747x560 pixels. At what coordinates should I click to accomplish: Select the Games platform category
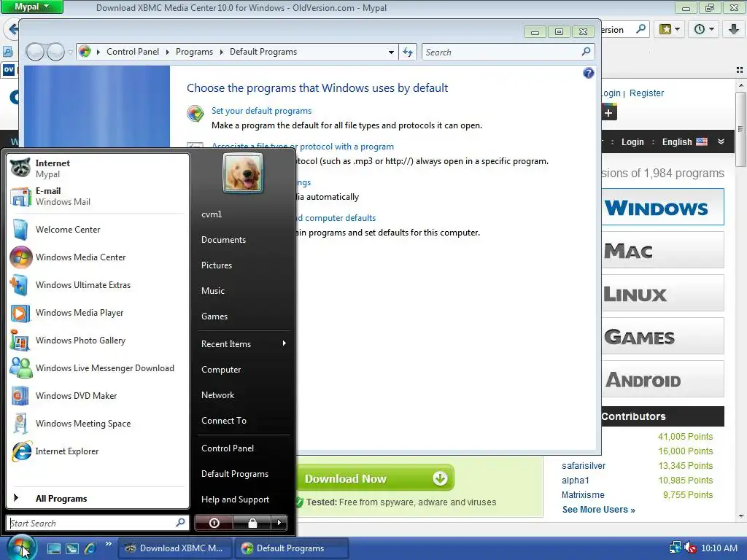tap(662, 335)
